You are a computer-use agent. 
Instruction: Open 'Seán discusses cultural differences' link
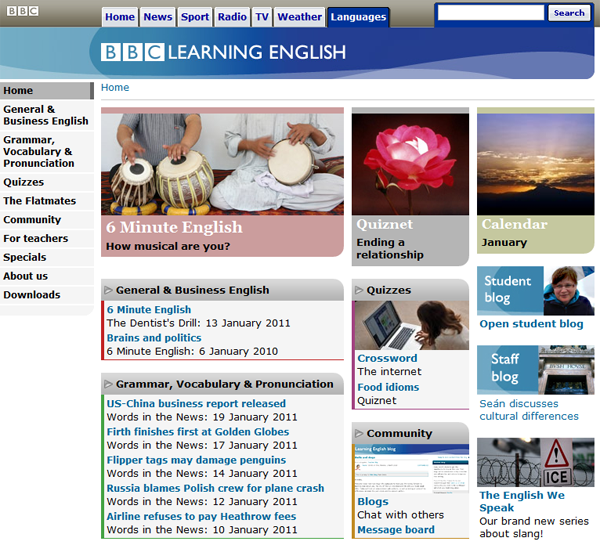pos(529,410)
